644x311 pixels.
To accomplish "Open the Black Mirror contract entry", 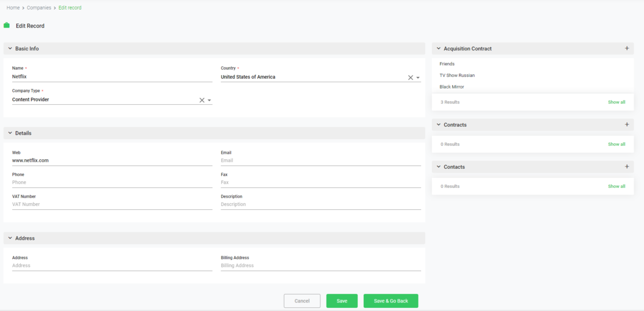I will tap(451, 87).
